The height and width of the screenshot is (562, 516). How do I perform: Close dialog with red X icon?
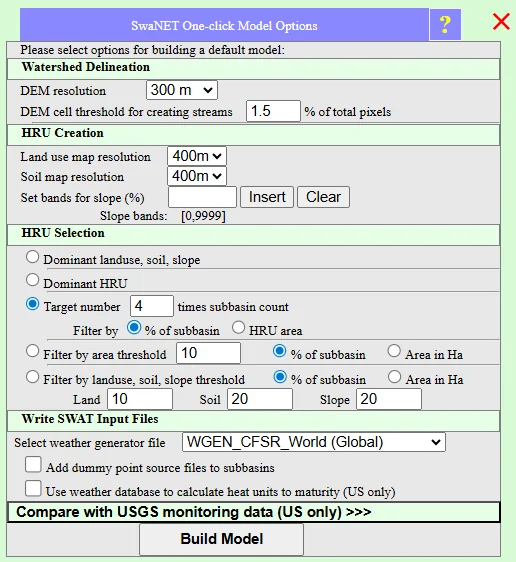[501, 22]
